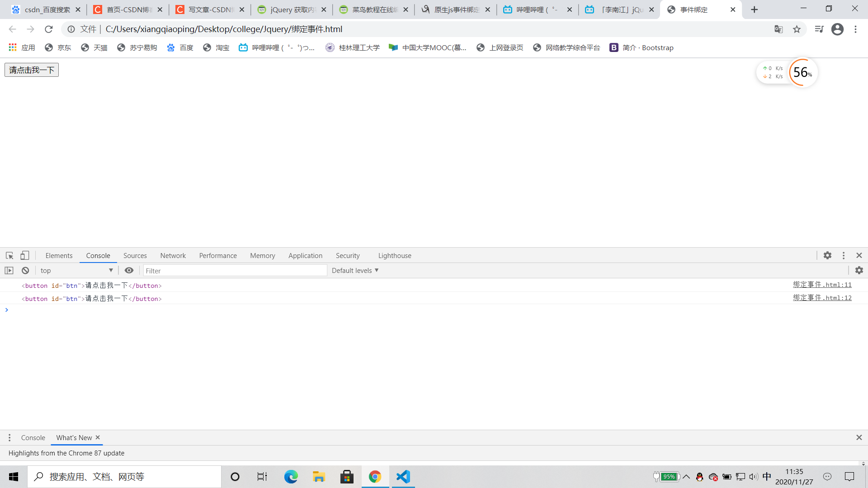Open DevTools three-dot customize menu

[x=844, y=255]
